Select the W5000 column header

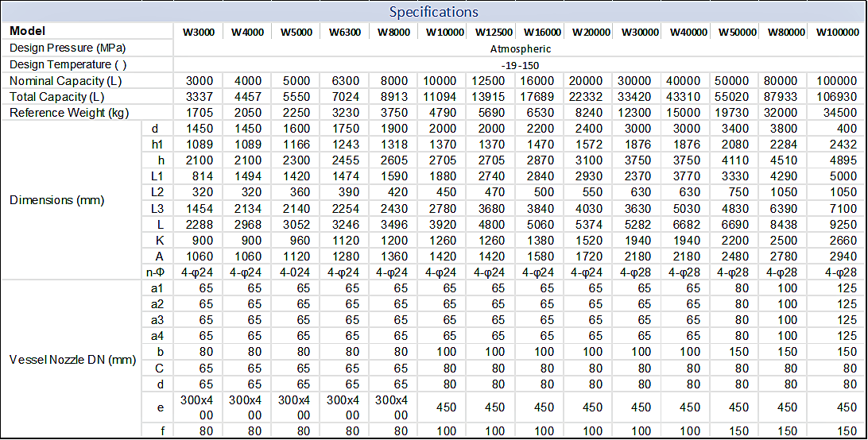(296, 32)
